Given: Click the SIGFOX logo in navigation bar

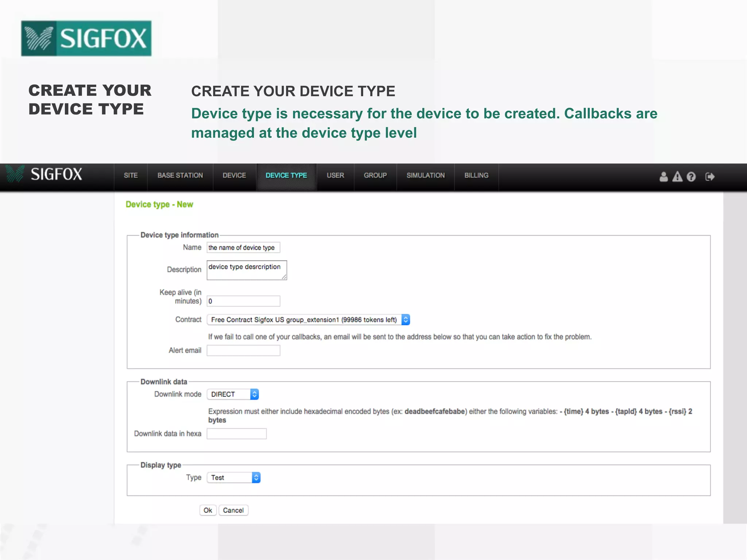Looking at the screenshot, I should [x=44, y=174].
